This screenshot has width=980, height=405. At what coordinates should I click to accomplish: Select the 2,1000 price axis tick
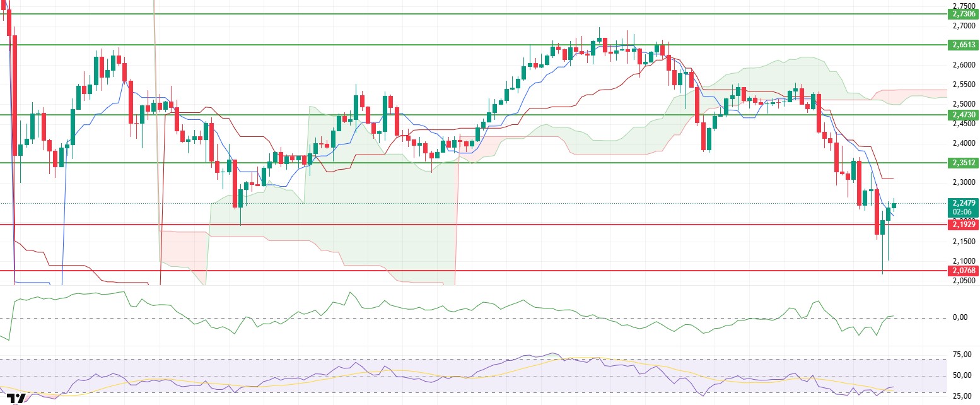[x=962, y=261]
